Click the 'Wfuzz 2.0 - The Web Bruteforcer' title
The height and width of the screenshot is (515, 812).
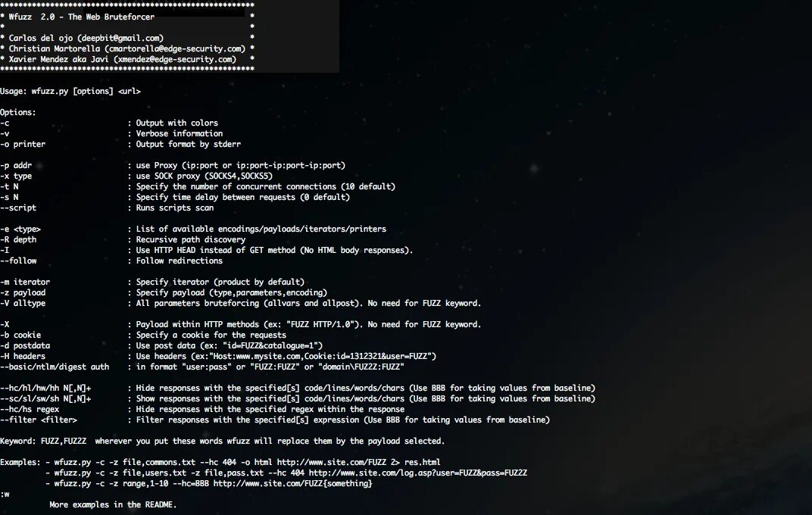click(x=81, y=17)
